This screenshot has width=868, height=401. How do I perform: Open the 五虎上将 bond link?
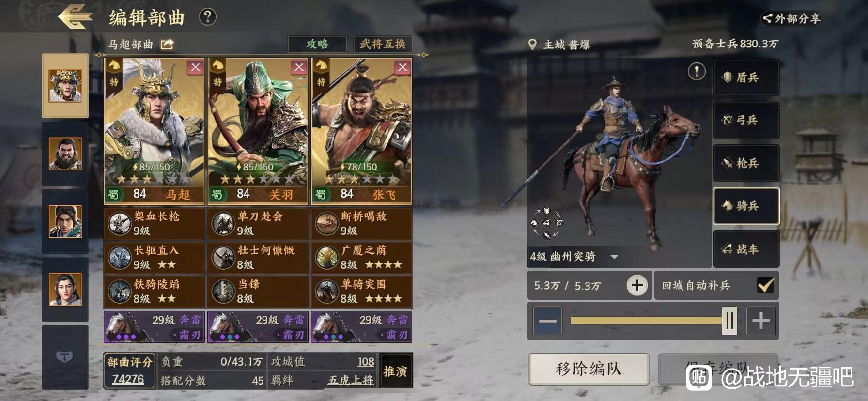tap(351, 380)
